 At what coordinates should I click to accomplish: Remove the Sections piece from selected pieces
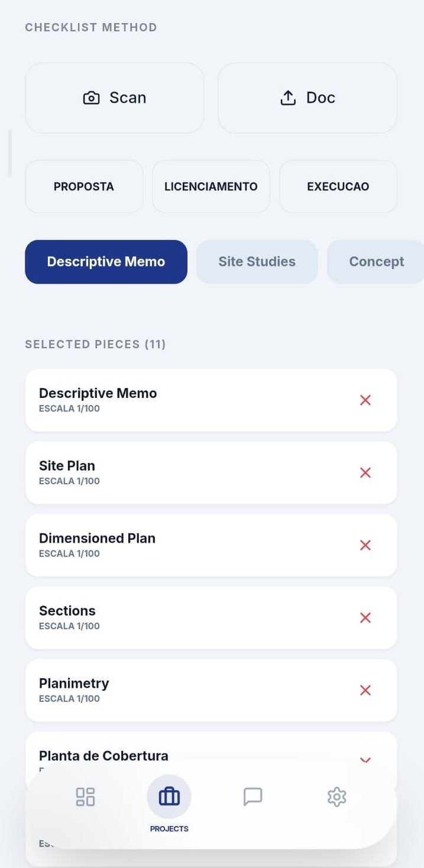point(365,618)
